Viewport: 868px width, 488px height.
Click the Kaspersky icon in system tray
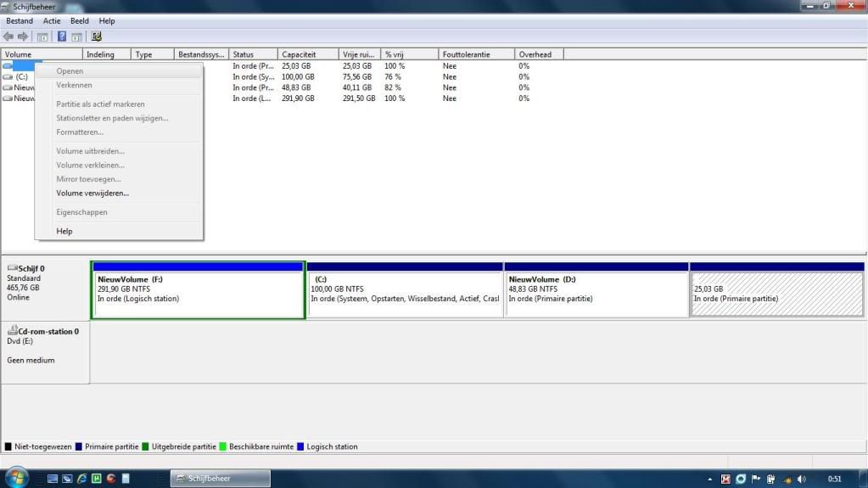coord(725,479)
